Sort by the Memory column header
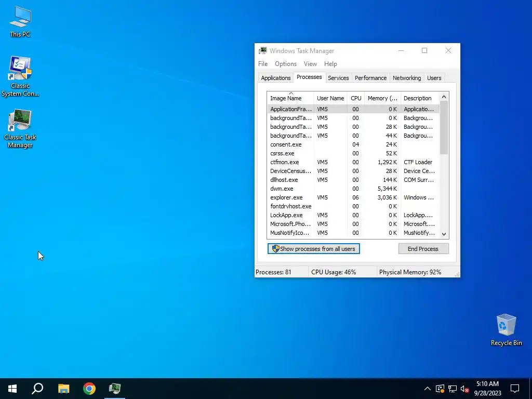 click(383, 98)
